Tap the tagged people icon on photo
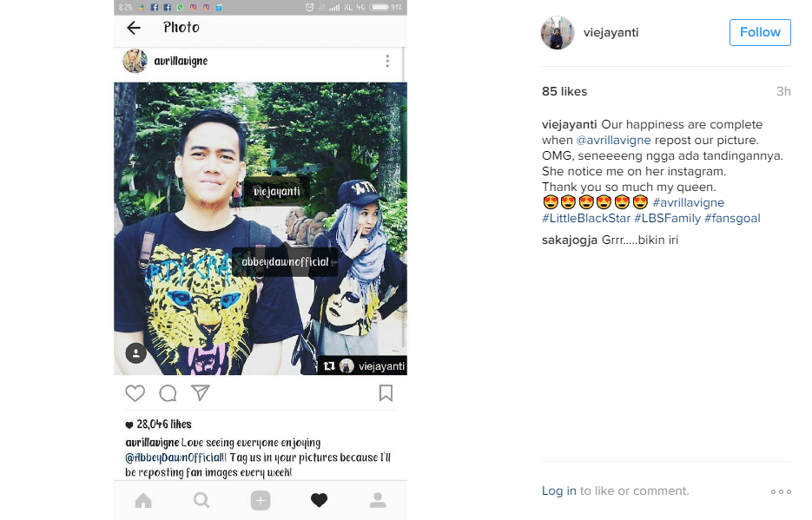 [135, 353]
